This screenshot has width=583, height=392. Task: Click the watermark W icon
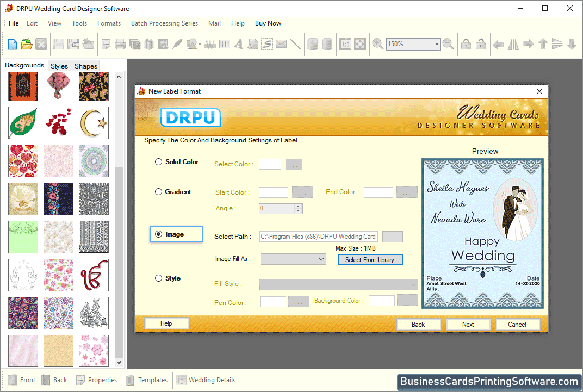click(x=210, y=44)
